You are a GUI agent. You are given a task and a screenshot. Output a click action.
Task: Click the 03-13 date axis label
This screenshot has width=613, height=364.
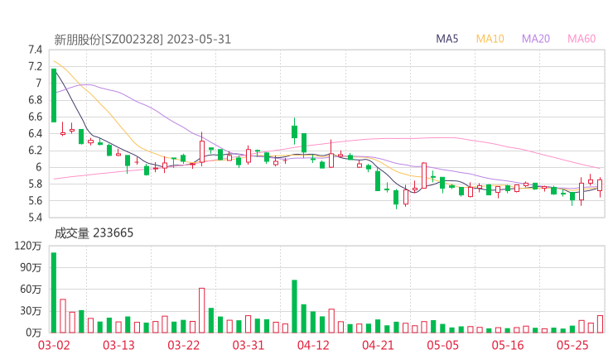click(x=118, y=345)
